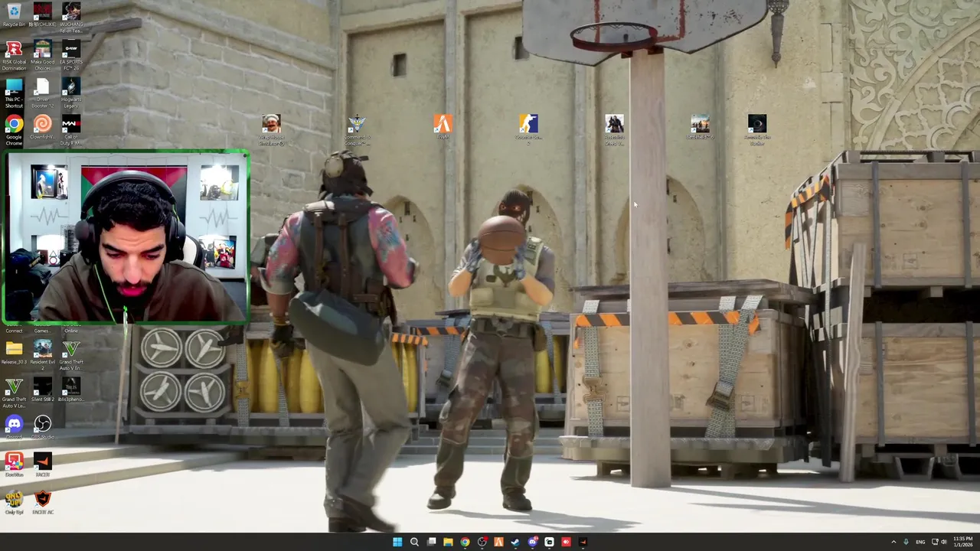This screenshot has height=551, width=980.
Task: Open the Recycle Bin desktop icon
Action: [x=14, y=15]
